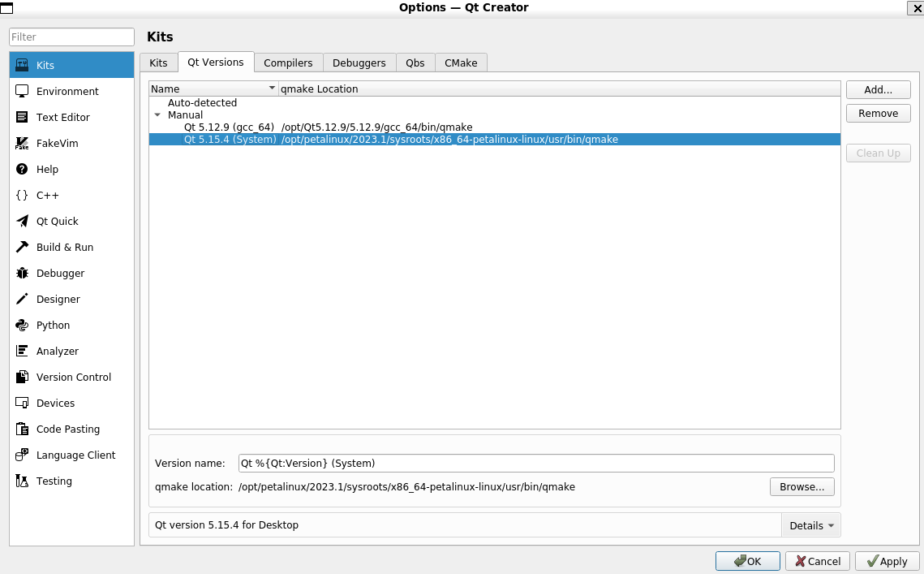The image size is (924, 574).
Task: Click the Filter search field
Action: coord(72,37)
